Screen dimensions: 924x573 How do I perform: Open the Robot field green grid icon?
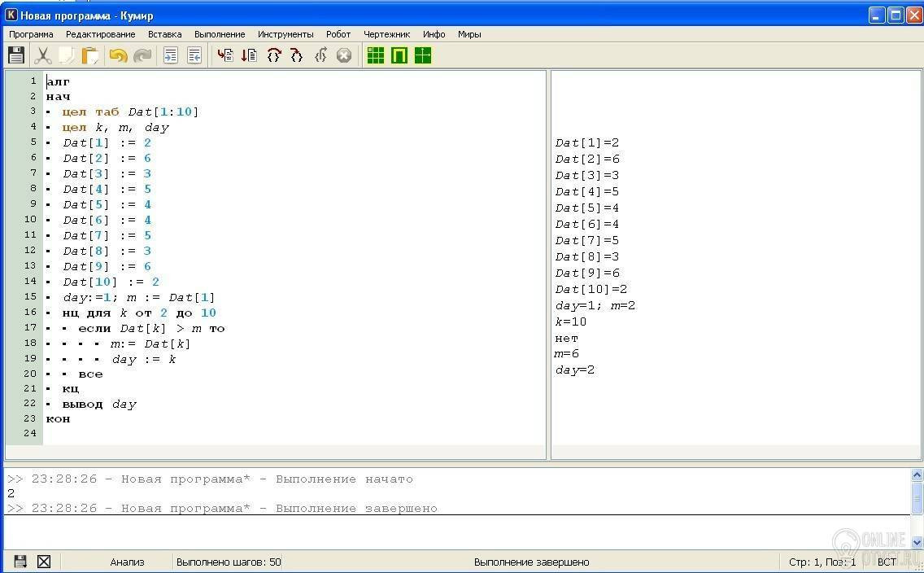coord(376,55)
